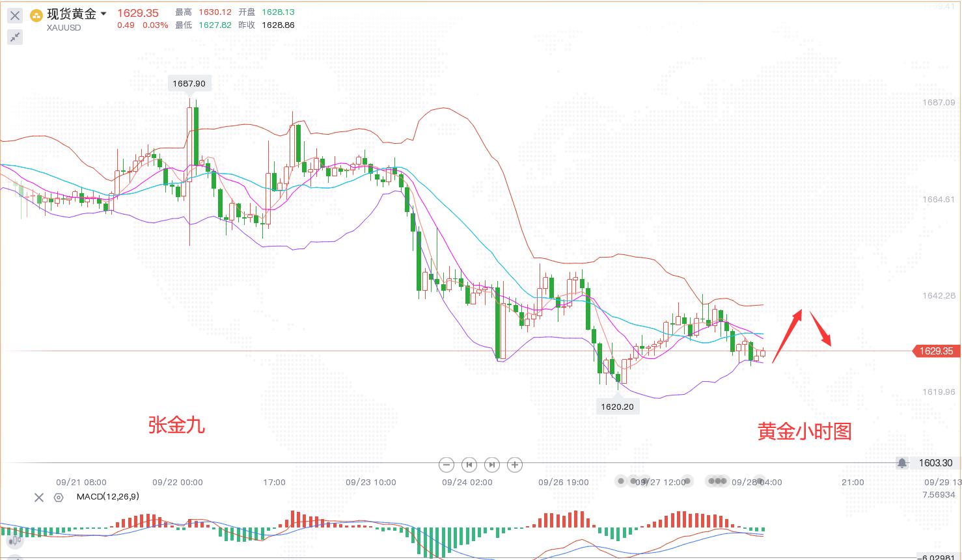This screenshot has height=560, width=962.
Task: Open MACD indicator settings hexagon icon
Action: (59, 498)
